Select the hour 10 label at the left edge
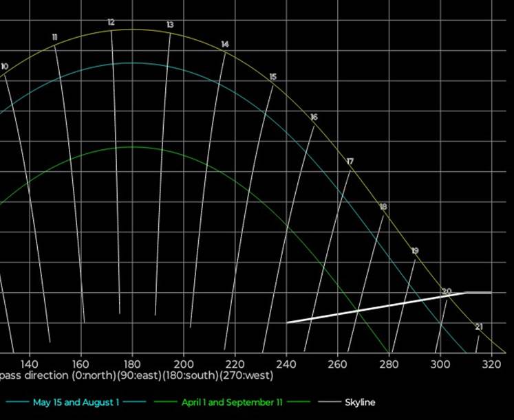 pyautogui.click(x=5, y=67)
